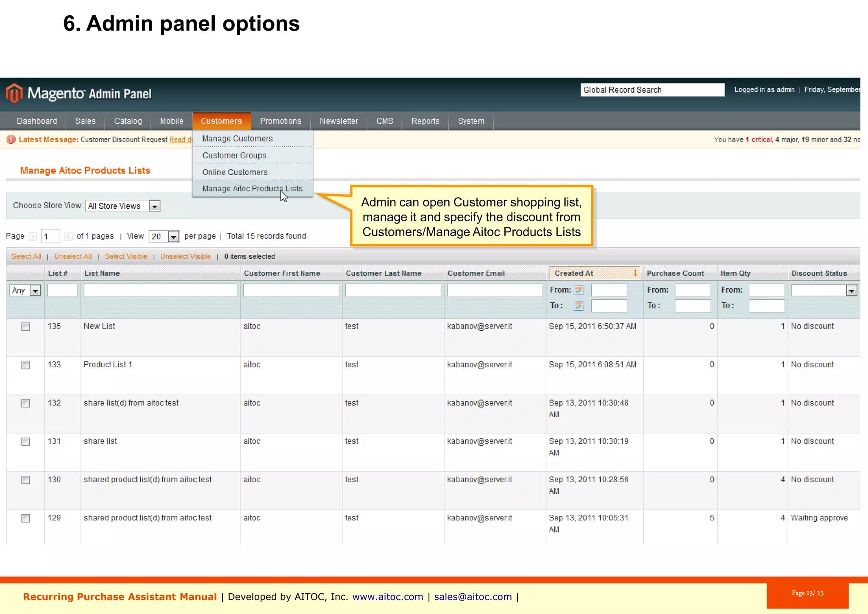This screenshot has height=614, width=868.
Task: Click the Customer Email filter field
Action: coord(495,290)
